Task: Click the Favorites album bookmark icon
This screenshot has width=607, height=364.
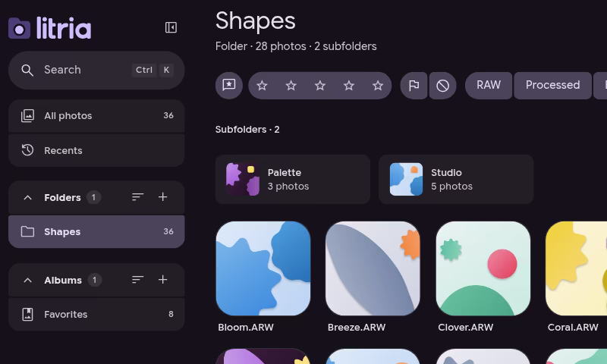Action: pyautogui.click(x=27, y=315)
